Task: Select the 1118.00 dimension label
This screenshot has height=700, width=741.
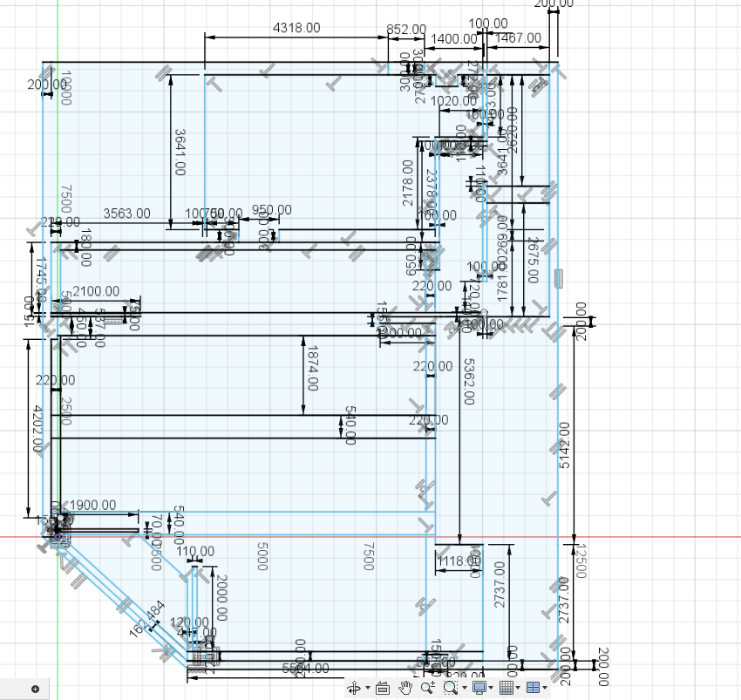Action: point(459,561)
